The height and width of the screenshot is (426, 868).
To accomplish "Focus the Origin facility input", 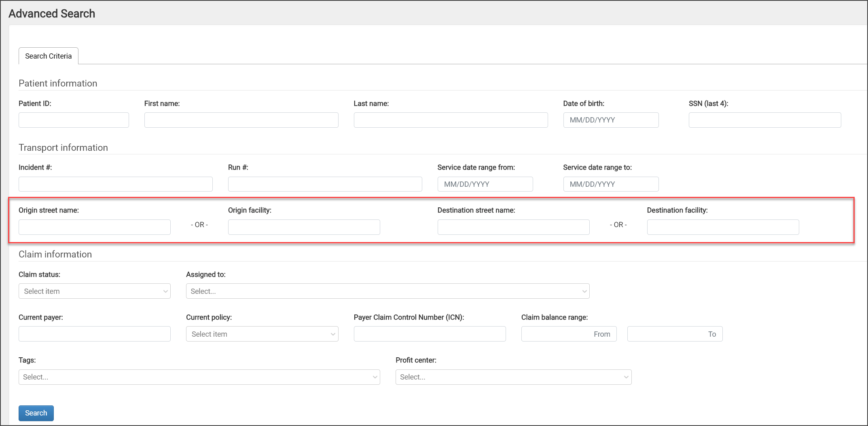I will click(x=304, y=227).
